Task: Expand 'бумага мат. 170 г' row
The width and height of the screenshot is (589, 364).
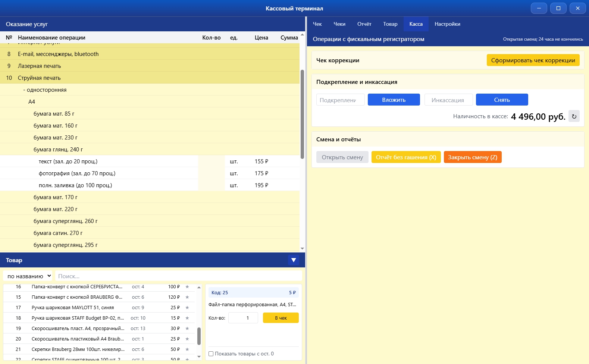Action: point(150,197)
